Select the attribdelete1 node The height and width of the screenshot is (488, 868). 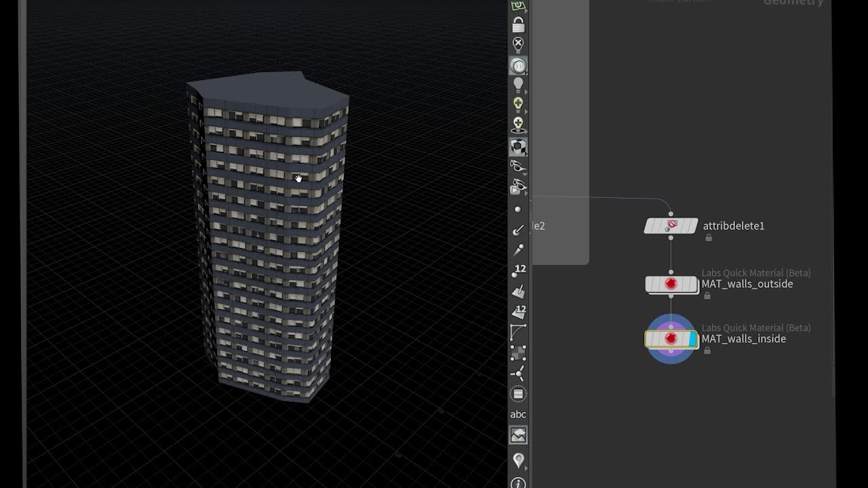[671, 226]
